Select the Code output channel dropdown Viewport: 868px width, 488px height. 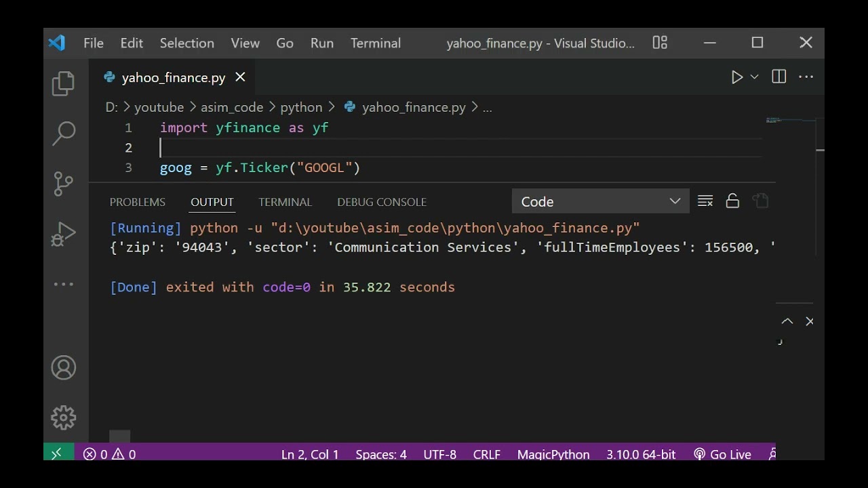pyautogui.click(x=601, y=201)
